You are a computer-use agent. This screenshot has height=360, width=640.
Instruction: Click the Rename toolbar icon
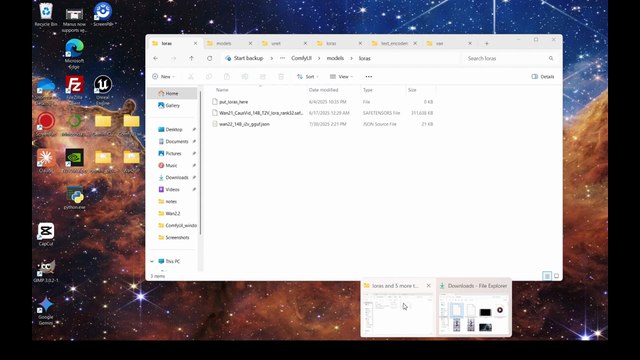coord(245,77)
